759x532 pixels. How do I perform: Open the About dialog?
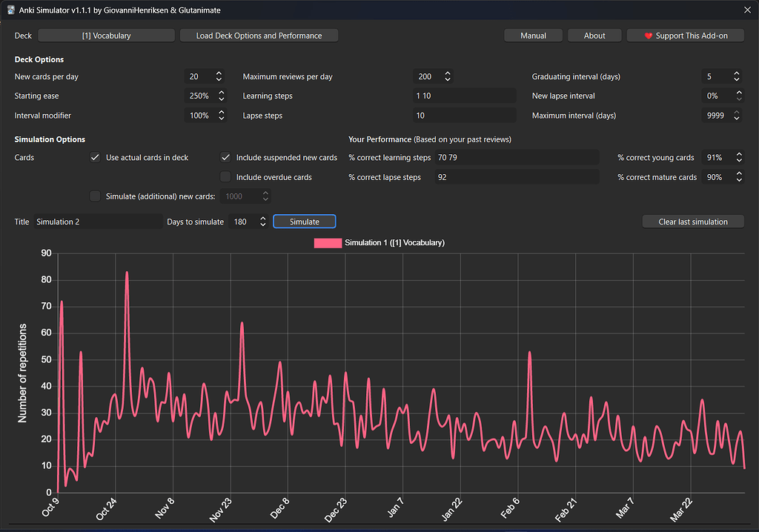[x=594, y=36]
